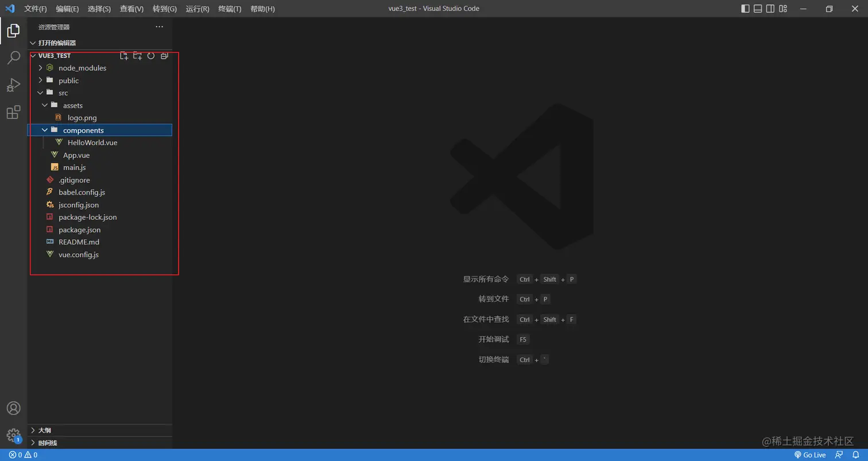Open the 运行(R) menu
The width and height of the screenshot is (868, 461).
pyautogui.click(x=197, y=9)
